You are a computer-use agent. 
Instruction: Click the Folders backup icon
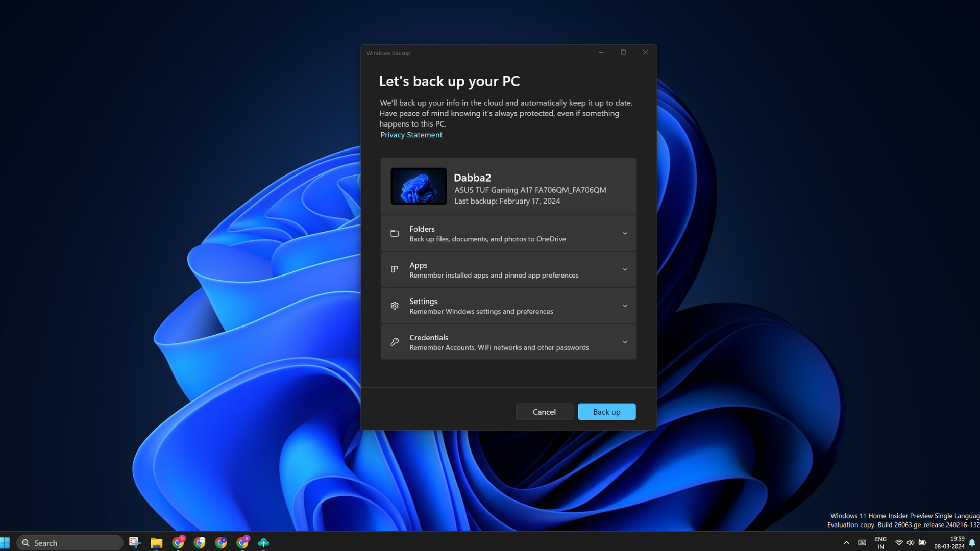point(395,233)
